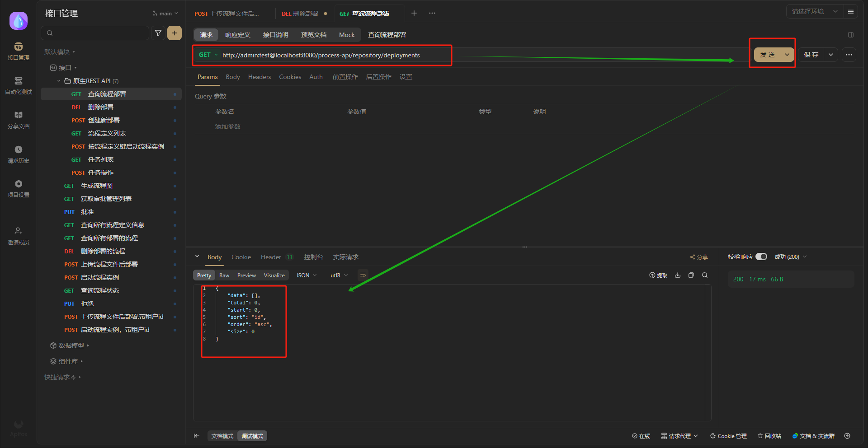Copy the response body using copy icon
Image resolution: width=868 pixels, height=448 pixels.
click(691, 275)
